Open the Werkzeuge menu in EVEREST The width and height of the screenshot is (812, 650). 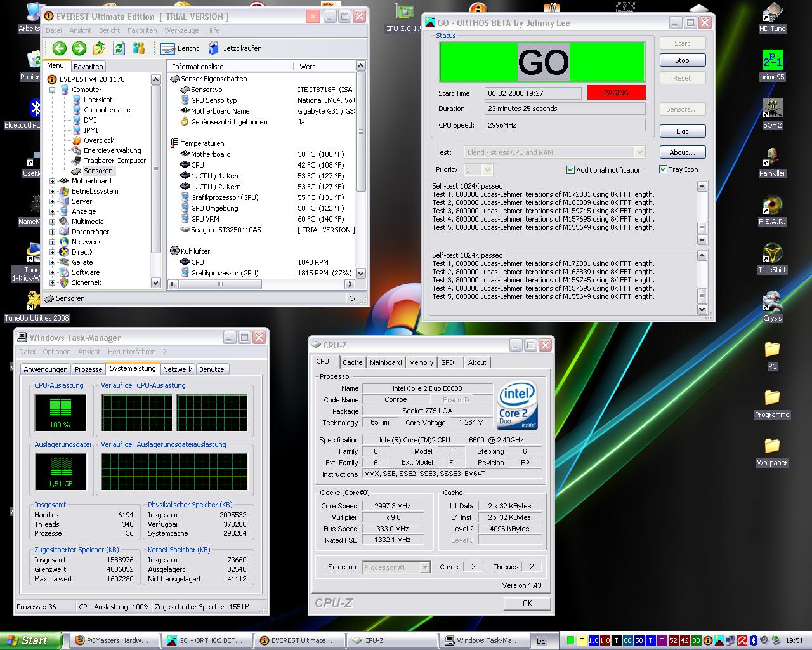click(181, 30)
